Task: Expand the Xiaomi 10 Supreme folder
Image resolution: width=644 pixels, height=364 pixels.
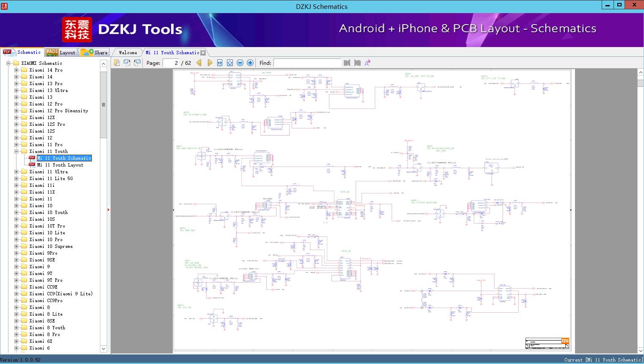Action: point(16,246)
